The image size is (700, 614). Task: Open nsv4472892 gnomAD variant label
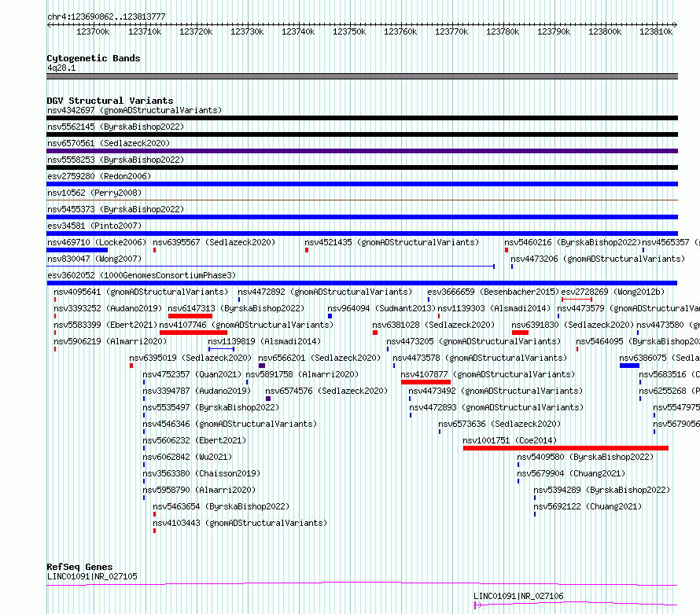pyautogui.click(x=325, y=292)
